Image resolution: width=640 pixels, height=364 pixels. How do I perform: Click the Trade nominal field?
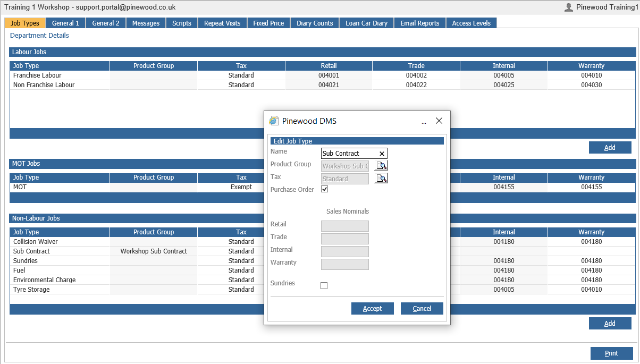click(x=345, y=239)
